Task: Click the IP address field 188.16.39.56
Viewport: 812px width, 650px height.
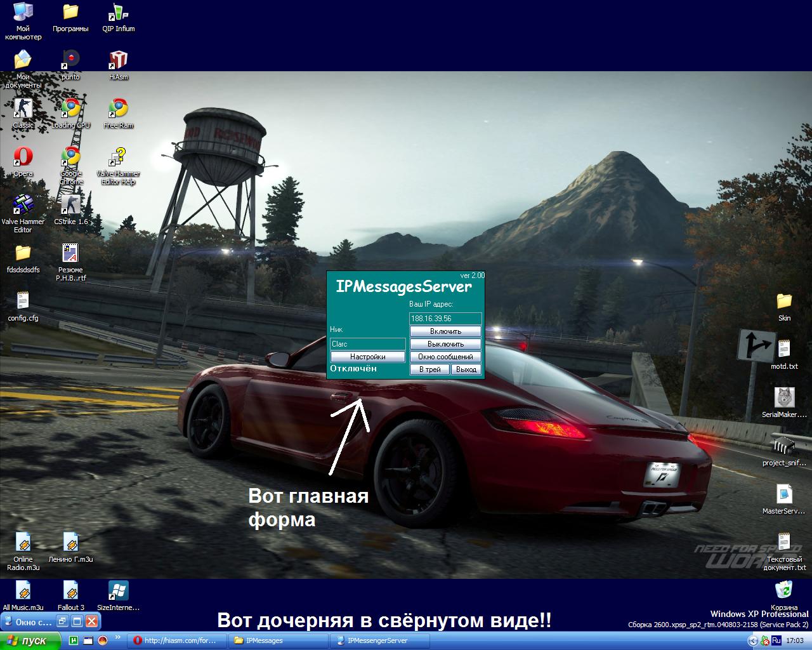Action: click(x=445, y=319)
